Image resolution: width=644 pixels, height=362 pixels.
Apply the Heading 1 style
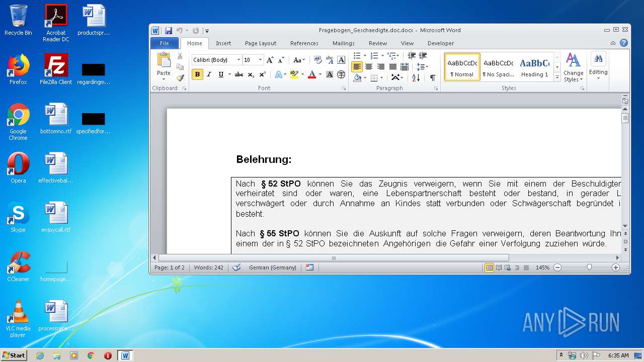(535, 67)
